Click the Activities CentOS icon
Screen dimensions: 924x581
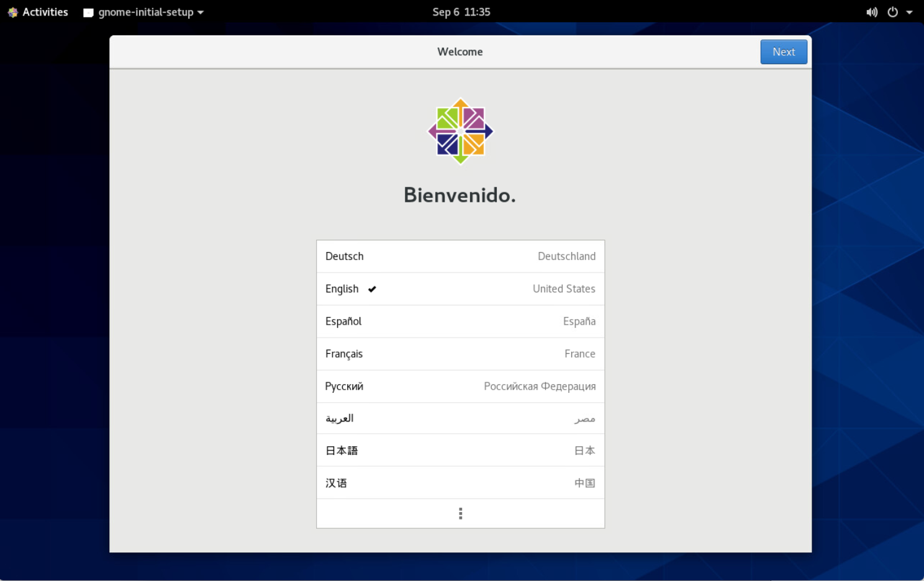tap(12, 12)
